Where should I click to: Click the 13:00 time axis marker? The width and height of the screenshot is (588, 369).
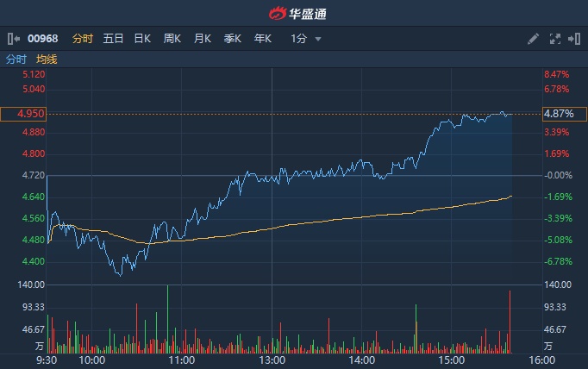click(x=272, y=360)
